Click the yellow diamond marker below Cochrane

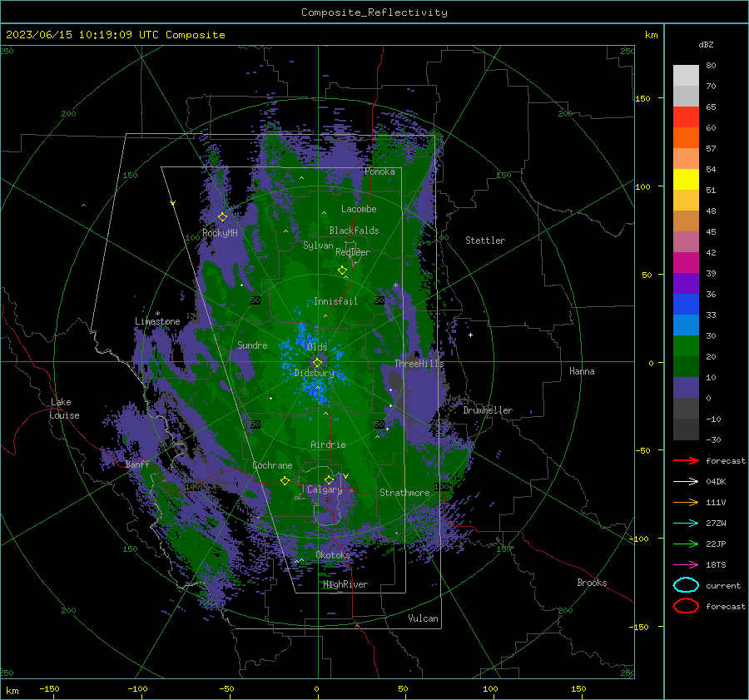[x=285, y=480]
